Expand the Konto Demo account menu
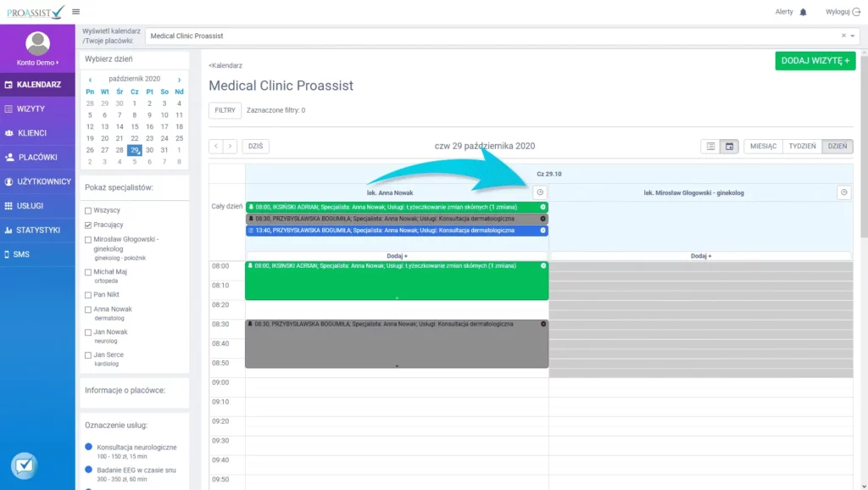The width and height of the screenshot is (868, 490). 37,63
